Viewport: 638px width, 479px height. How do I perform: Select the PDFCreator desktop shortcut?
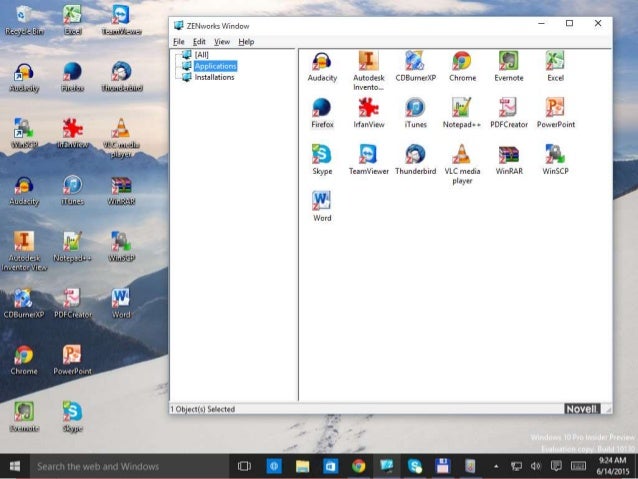click(72, 304)
